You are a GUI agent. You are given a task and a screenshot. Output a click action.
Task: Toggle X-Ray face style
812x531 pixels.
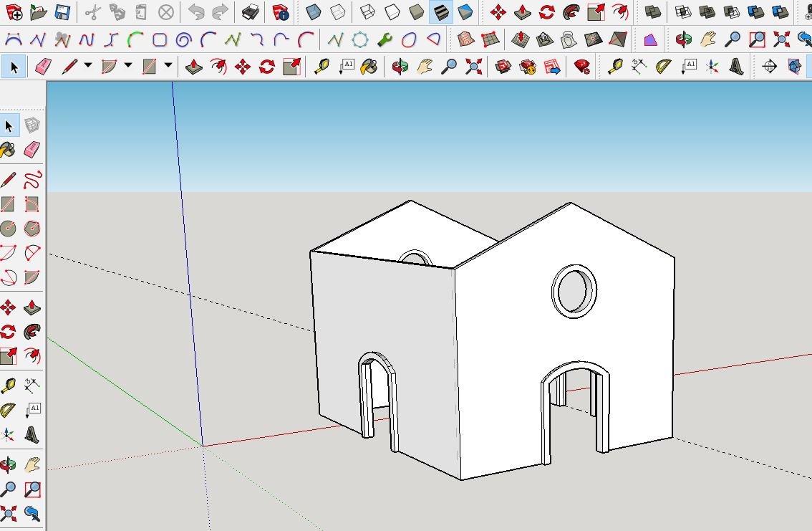[x=313, y=12]
